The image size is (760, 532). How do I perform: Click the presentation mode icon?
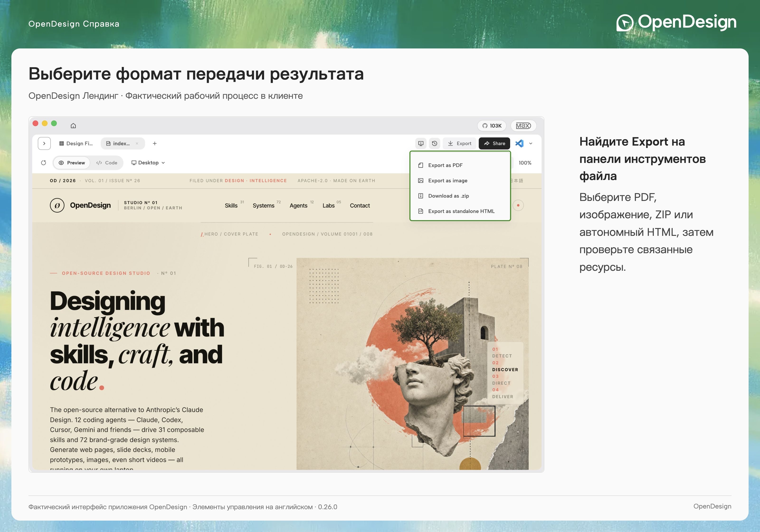click(421, 143)
